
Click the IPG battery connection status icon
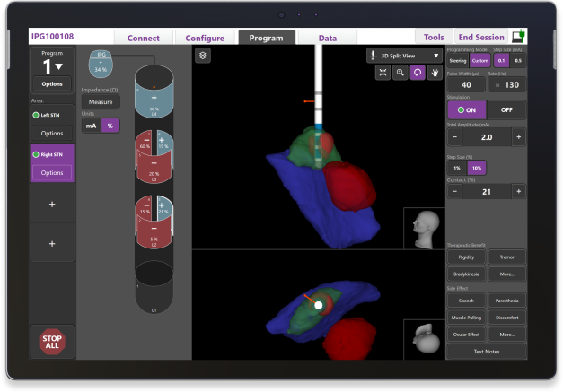519,37
